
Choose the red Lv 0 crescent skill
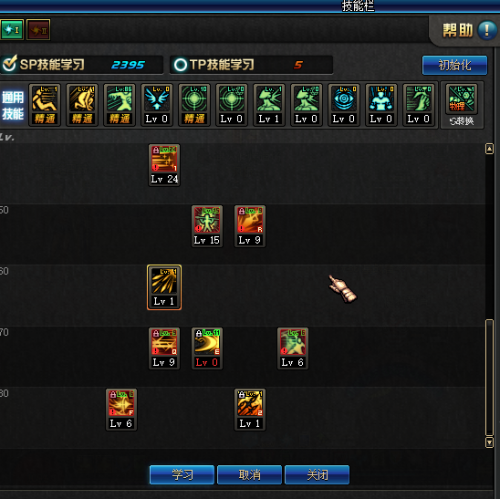207,348
